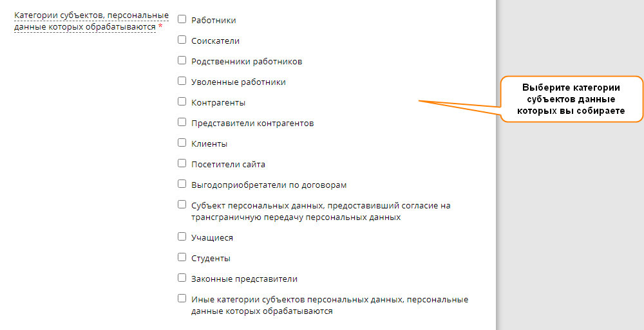Click the red required asterisk

click(160, 27)
